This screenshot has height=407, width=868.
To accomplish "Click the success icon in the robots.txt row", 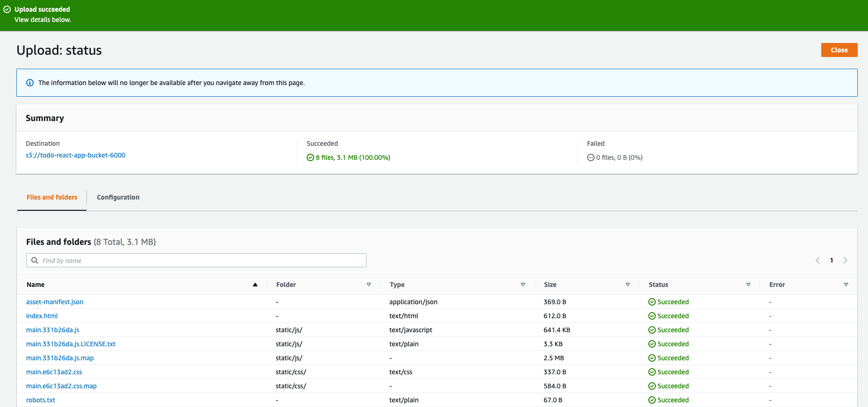I will click(x=652, y=400).
